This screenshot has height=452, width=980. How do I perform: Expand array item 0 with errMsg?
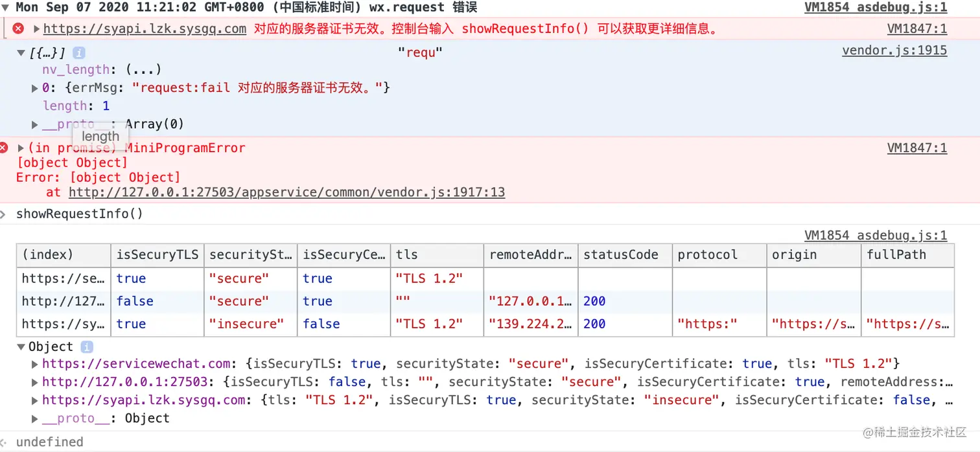point(35,87)
